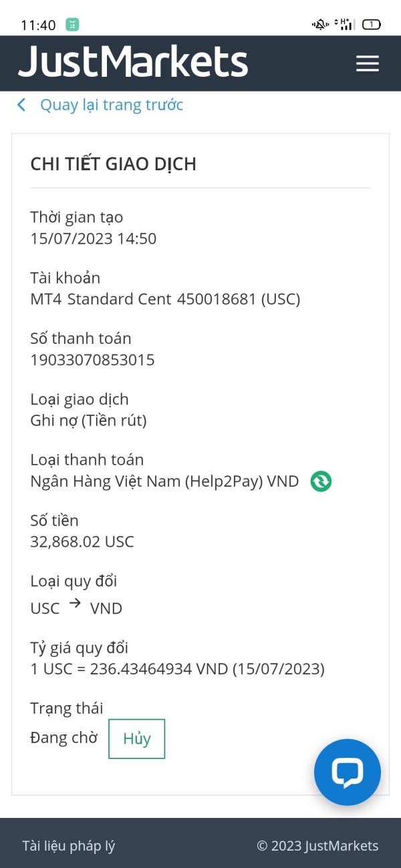This screenshot has height=868, width=401.
Task: Click the back chevron arrow icon
Action: point(22,105)
